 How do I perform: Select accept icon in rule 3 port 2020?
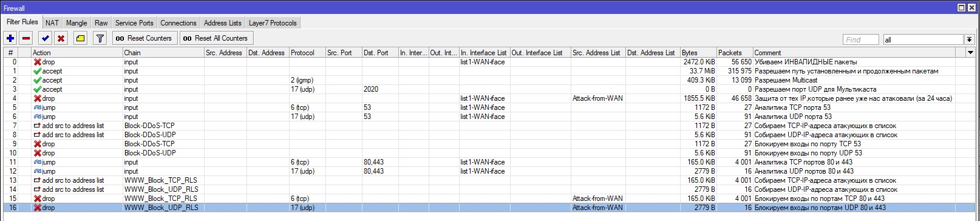(x=37, y=89)
